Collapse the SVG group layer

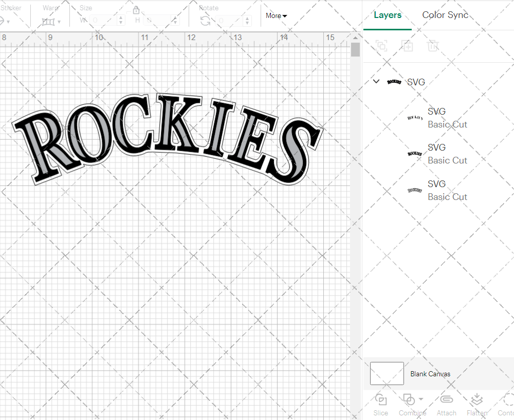click(x=376, y=81)
